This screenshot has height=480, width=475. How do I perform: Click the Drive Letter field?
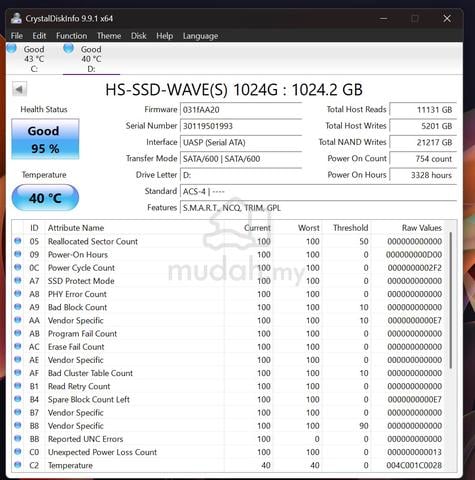point(241,175)
